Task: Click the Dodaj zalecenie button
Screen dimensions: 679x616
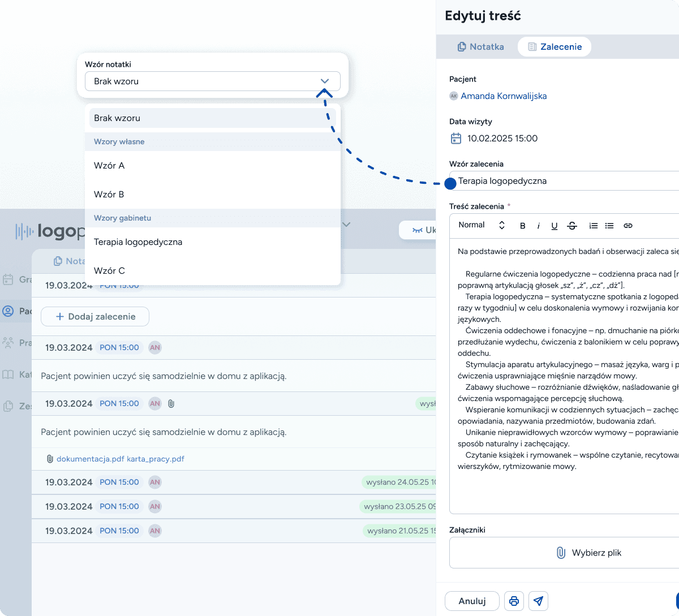Action: click(95, 317)
